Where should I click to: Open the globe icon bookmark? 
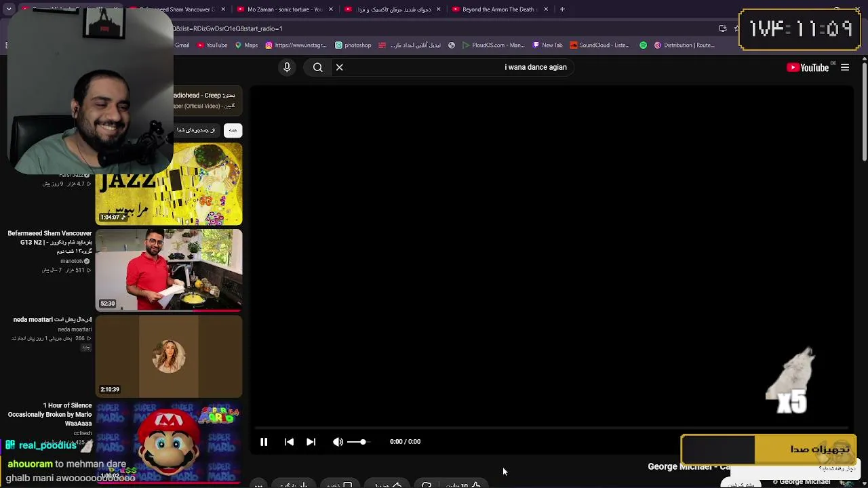(452, 45)
